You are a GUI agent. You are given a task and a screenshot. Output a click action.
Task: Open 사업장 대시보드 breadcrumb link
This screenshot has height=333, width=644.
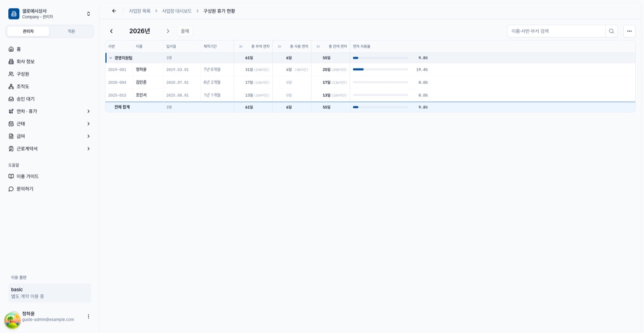point(177,11)
